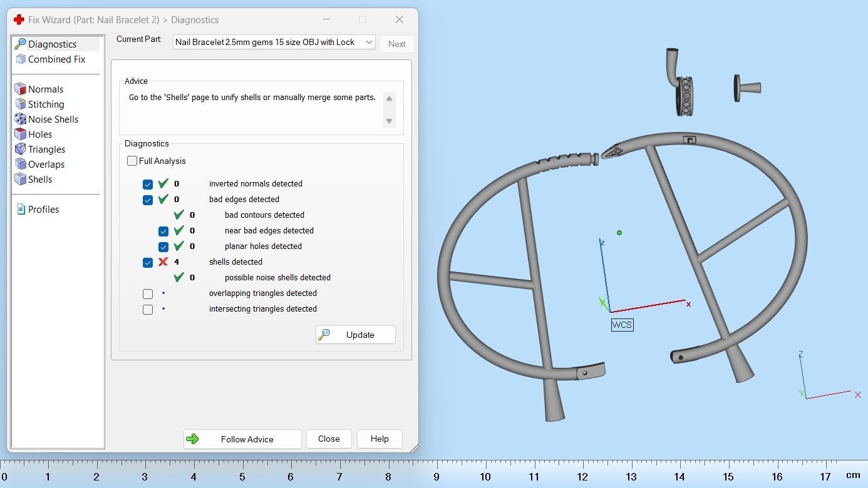Click the green check beside inverted normals

pyautogui.click(x=163, y=183)
